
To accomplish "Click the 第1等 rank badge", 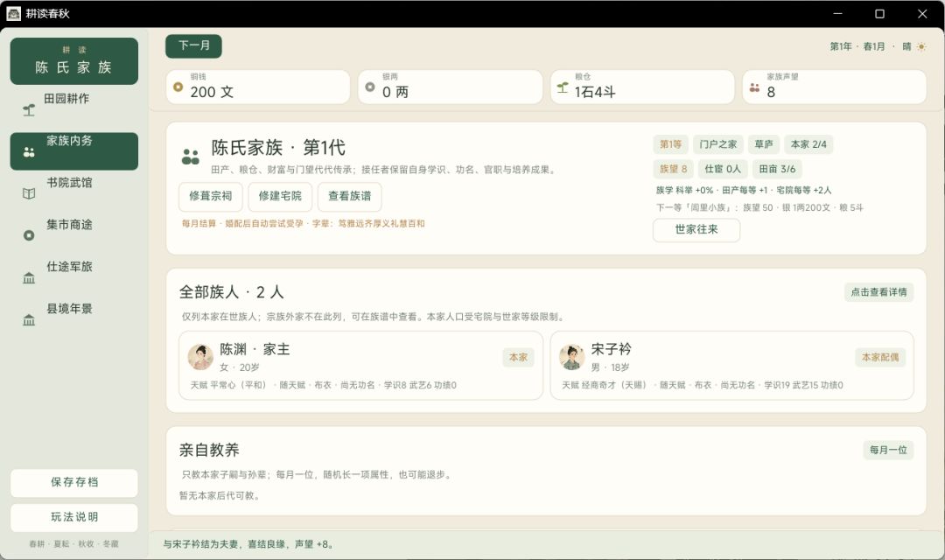I will [x=670, y=144].
